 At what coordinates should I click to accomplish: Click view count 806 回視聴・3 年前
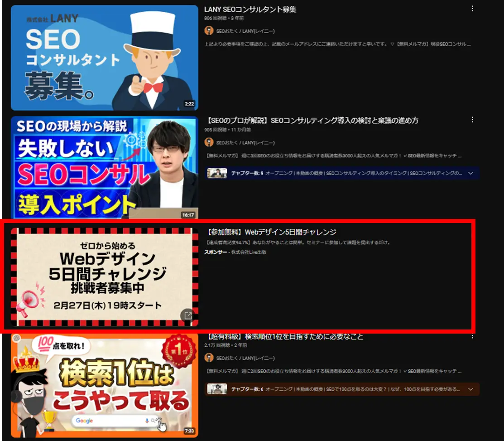224,18
